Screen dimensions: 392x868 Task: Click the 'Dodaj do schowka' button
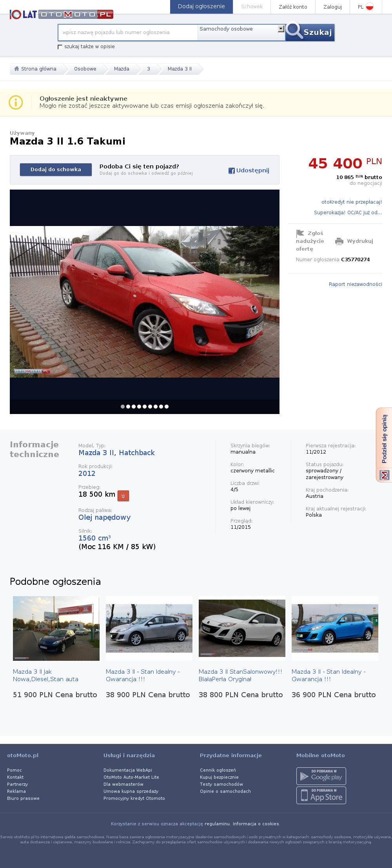pos(56,170)
